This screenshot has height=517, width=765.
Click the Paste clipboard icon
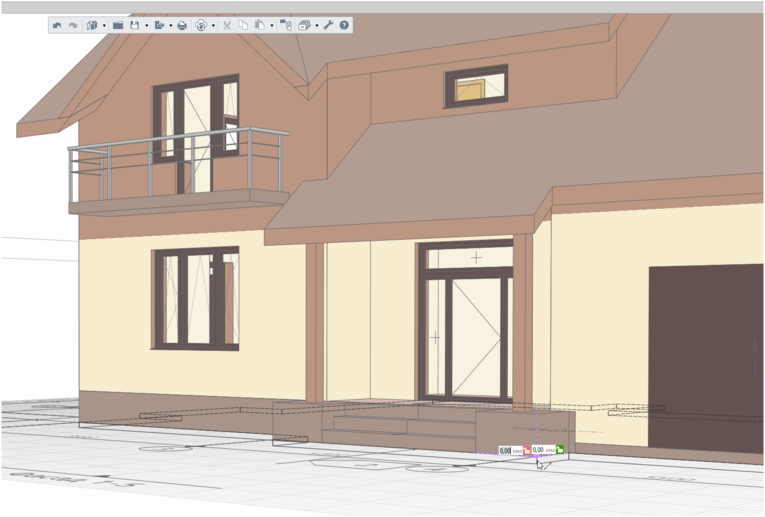259,25
